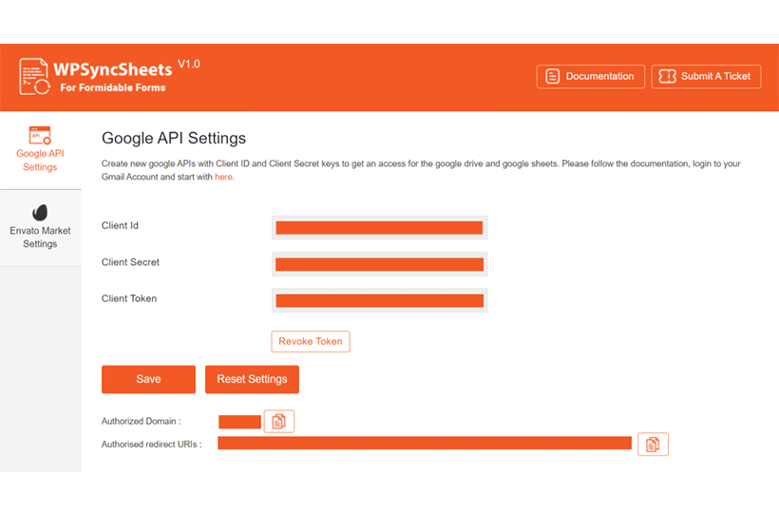Focus the Client Token input field
Image resolution: width=779 pixels, height=532 pixels.
pos(380,300)
